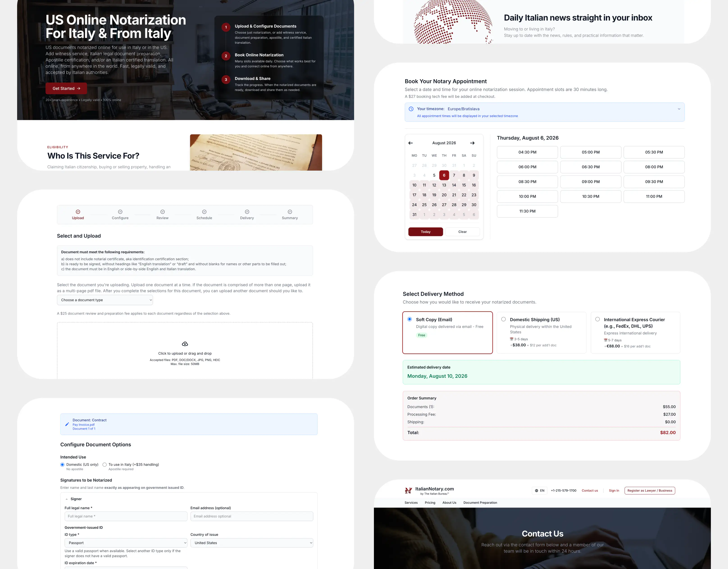The width and height of the screenshot is (728, 569).
Task: Open the About Us menu item
Action: (x=449, y=503)
